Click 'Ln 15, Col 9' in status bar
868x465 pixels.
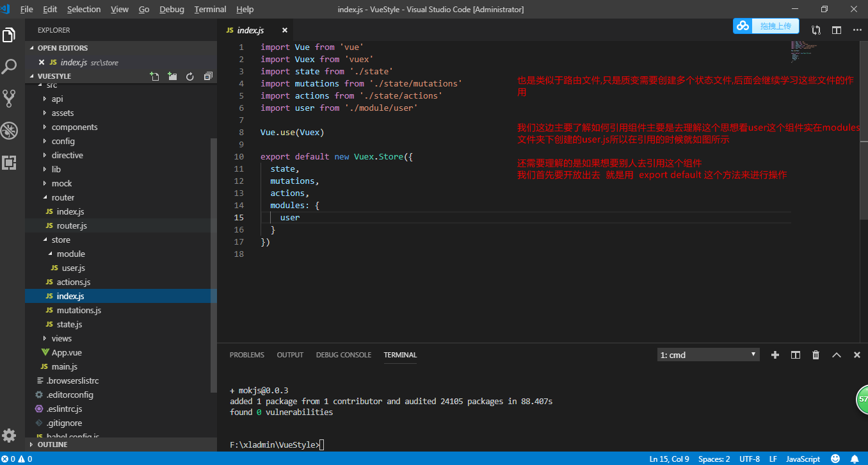[669, 459]
